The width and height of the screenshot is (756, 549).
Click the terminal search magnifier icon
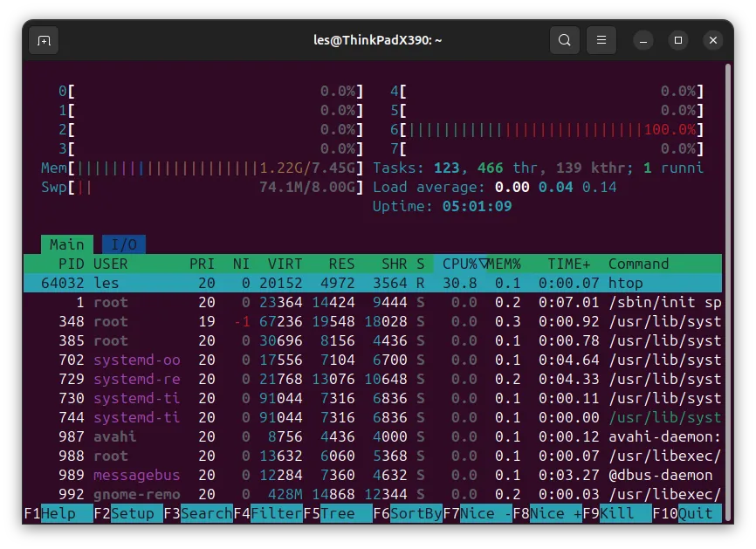pyautogui.click(x=565, y=40)
